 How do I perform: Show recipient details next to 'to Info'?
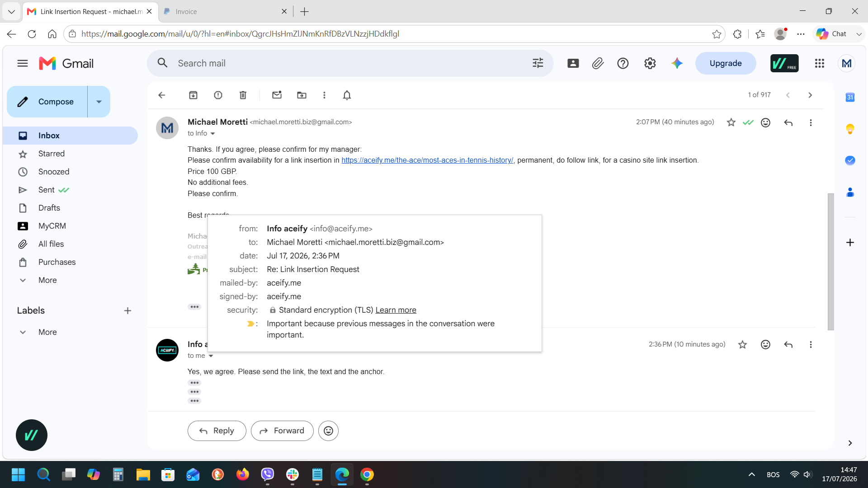[212, 133]
